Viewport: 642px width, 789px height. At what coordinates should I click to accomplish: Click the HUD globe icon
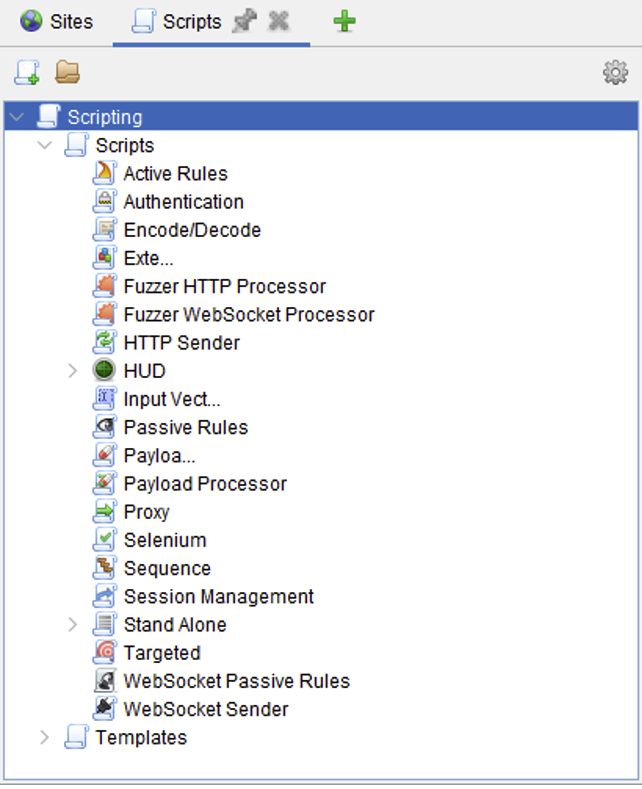coord(105,371)
